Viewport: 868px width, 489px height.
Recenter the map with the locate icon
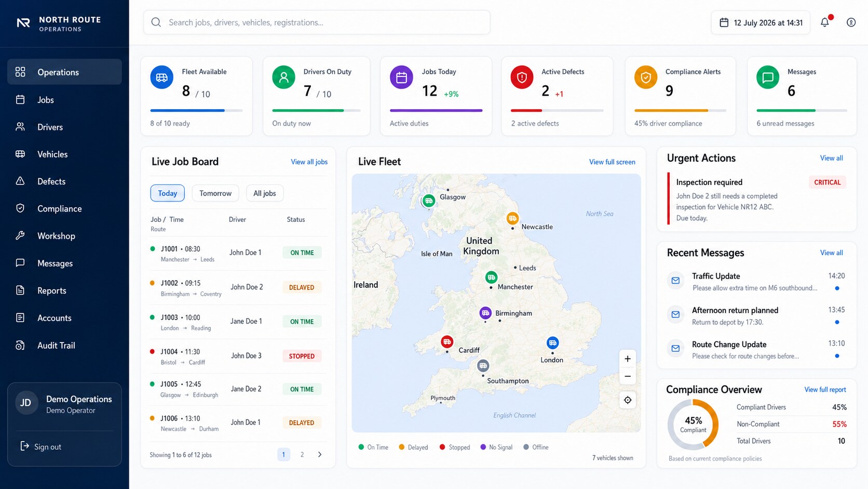coord(628,400)
